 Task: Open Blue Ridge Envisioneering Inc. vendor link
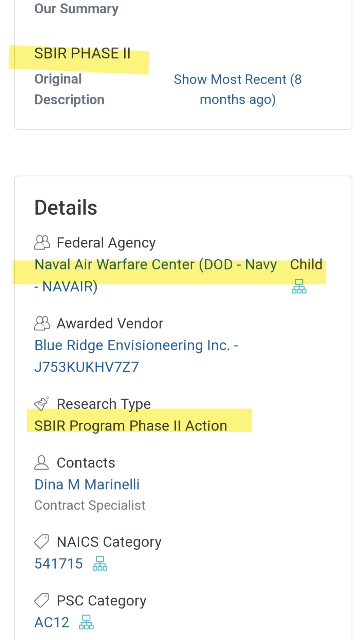click(136, 356)
